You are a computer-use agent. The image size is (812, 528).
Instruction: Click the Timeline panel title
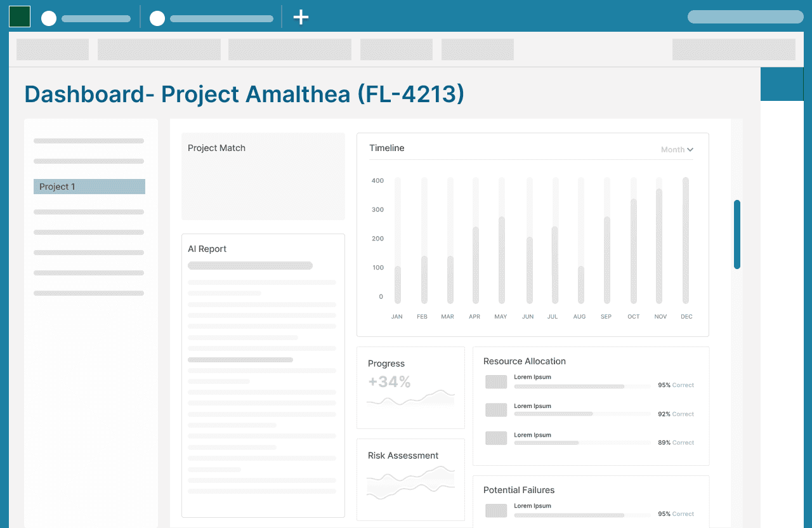387,148
